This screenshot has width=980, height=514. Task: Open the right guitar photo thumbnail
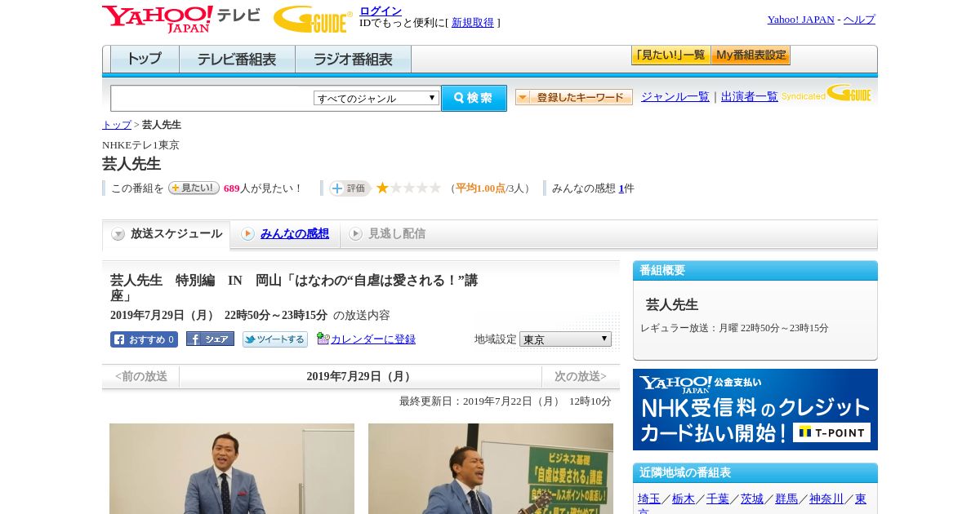pos(491,468)
